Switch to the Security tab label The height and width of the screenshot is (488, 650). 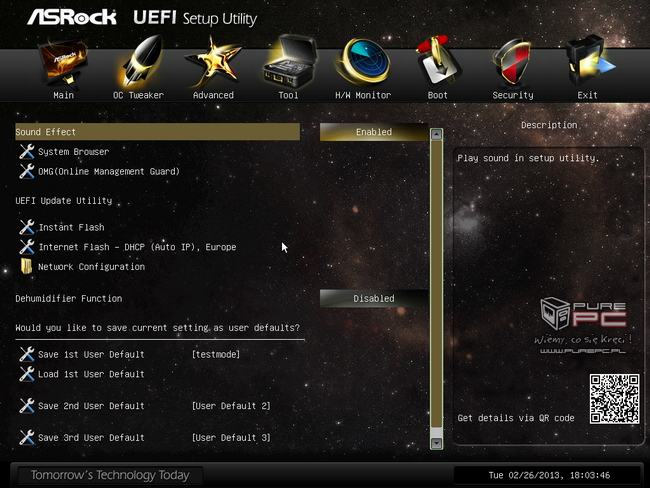pyautogui.click(x=513, y=95)
